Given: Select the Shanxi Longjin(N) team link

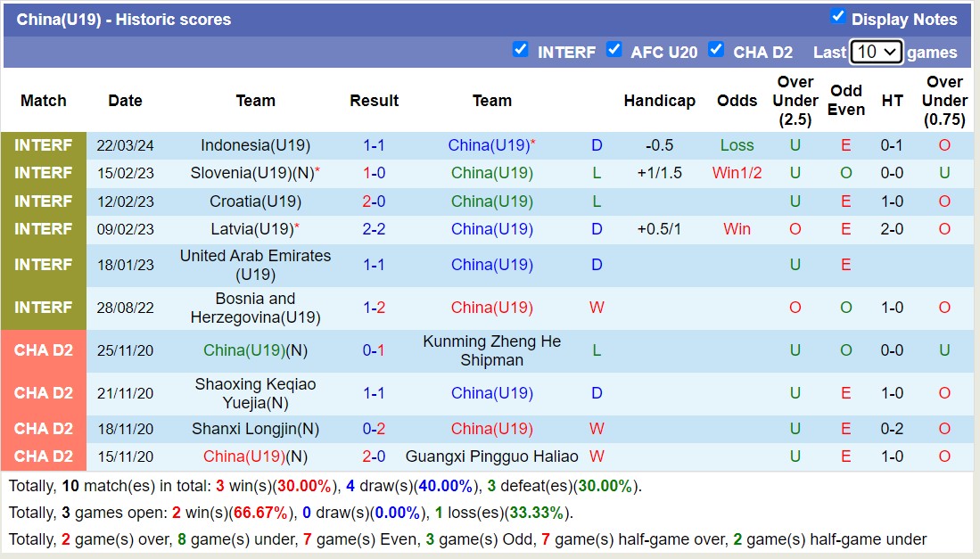Looking at the screenshot, I should click(256, 428).
